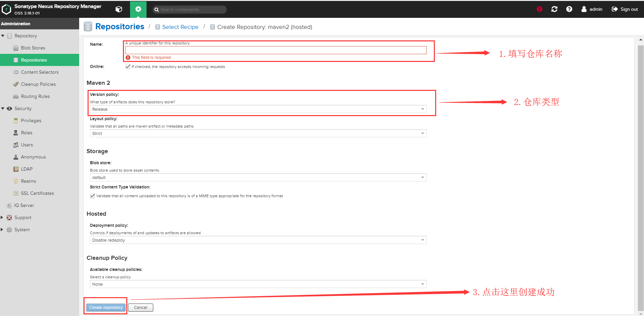This screenshot has height=316, width=644.
Task: Open the Layout policy Strict dropdown
Action: (x=258, y=133)
